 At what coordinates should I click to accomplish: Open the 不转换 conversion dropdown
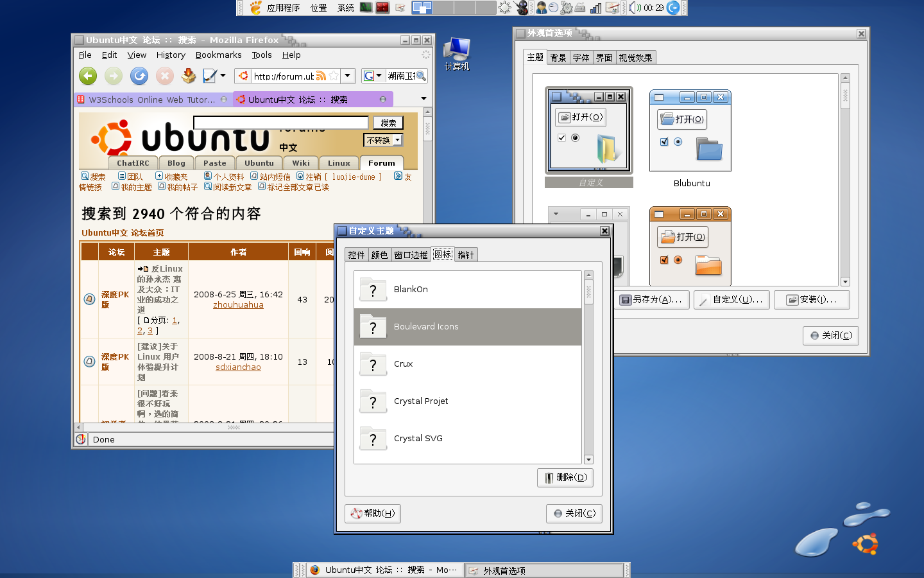[x=383, y=140]
